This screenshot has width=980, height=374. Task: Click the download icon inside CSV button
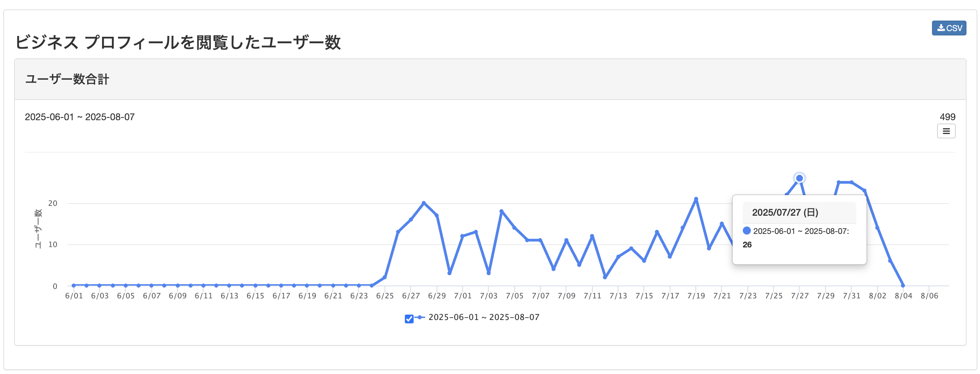(941, 28)
